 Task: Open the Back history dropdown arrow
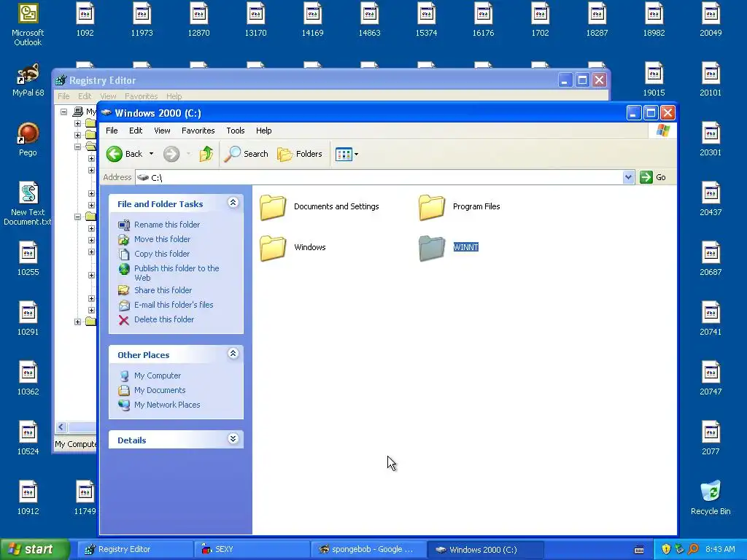(x=151, y=154)
